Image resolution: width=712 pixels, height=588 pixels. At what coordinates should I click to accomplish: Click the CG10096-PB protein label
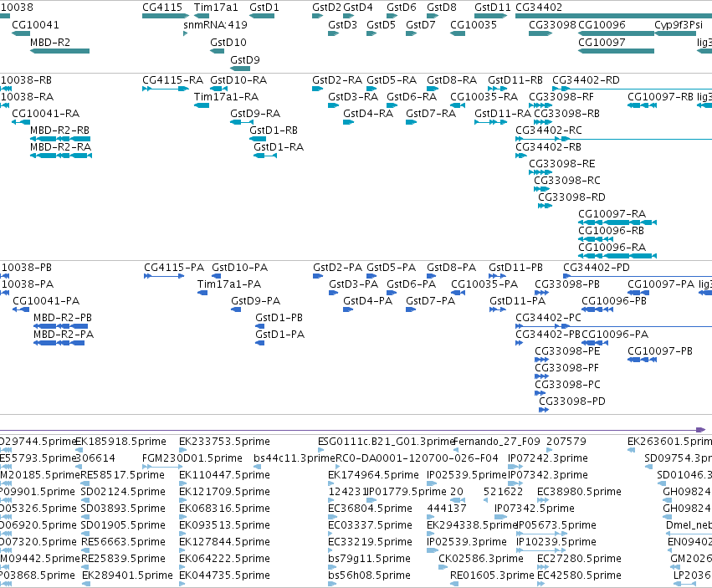[x=614, y=301]
